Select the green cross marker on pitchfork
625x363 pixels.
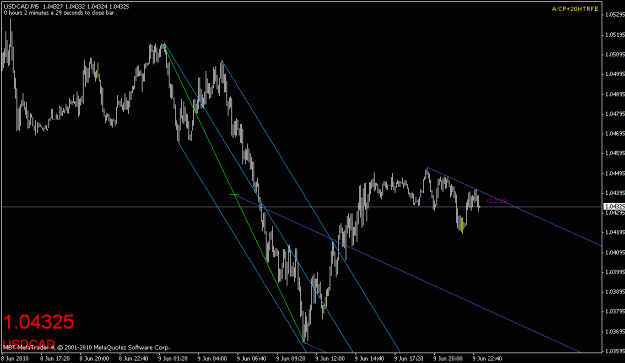(x=234, y=194)
